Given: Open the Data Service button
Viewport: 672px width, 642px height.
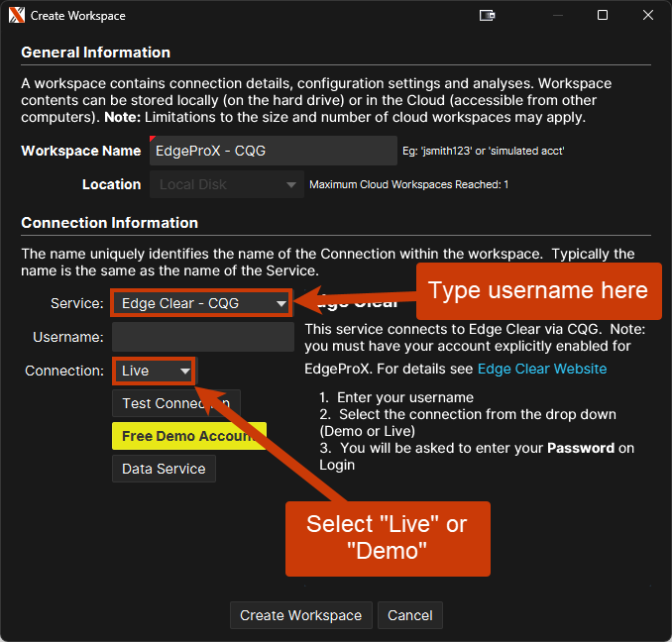Looking at the screenshot, I should pos(164,469).
